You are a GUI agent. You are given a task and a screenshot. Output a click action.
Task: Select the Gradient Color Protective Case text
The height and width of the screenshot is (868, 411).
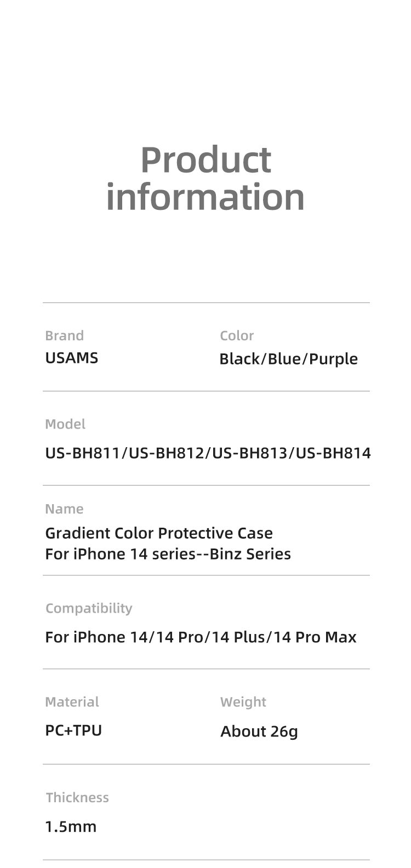coord(158,533)
